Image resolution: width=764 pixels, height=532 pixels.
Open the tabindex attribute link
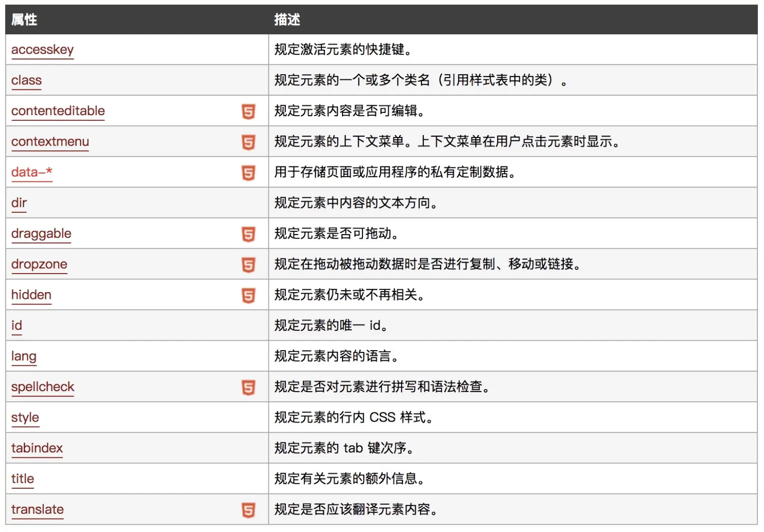37,448
